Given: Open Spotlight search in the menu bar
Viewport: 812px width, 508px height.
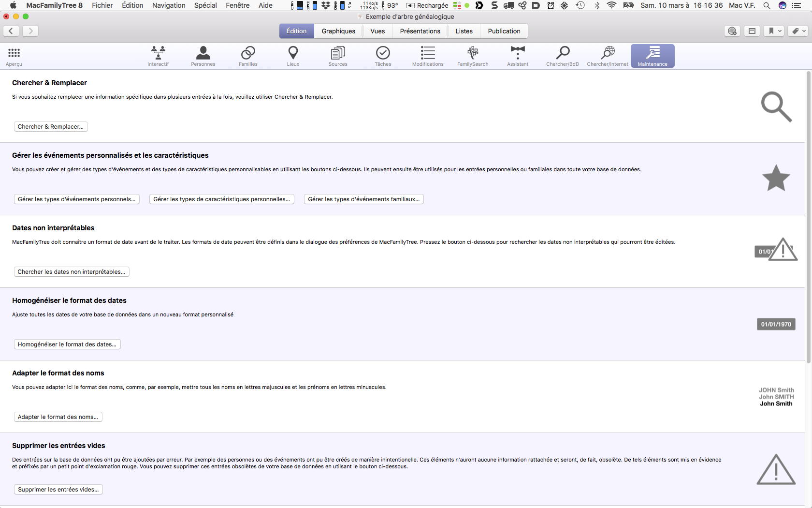Looking at the screenshot, I should point(767,5).
